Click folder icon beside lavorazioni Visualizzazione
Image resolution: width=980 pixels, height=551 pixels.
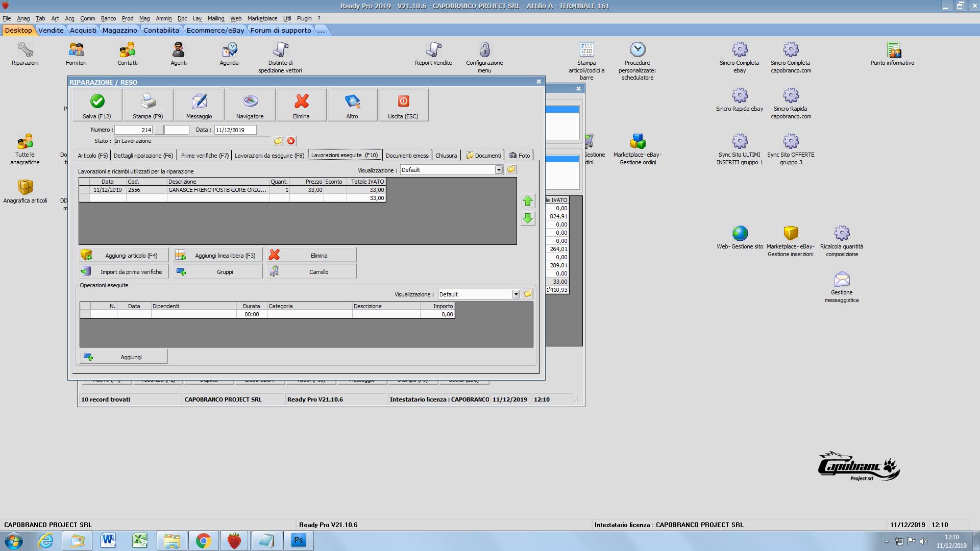click(x=511, y=169)
